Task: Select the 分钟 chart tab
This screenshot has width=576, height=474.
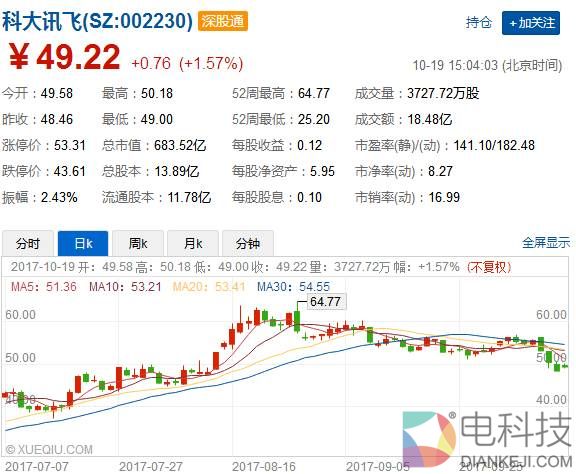Action: 248,243
